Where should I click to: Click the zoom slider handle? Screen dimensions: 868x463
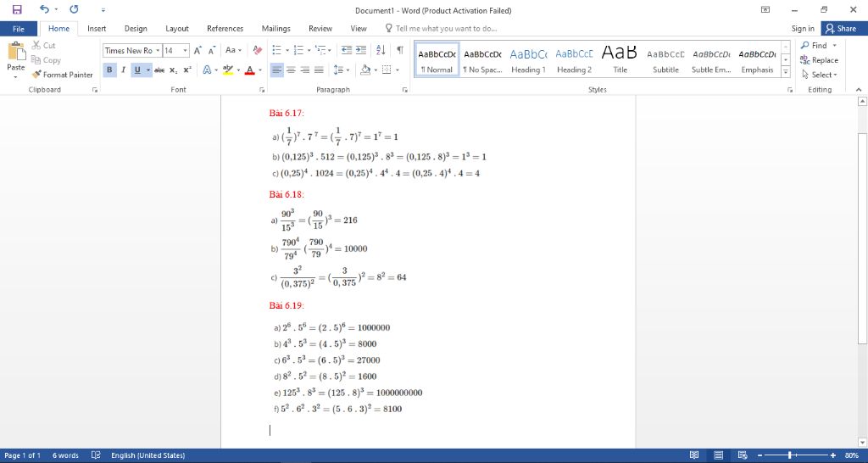(x=789, y=455)
